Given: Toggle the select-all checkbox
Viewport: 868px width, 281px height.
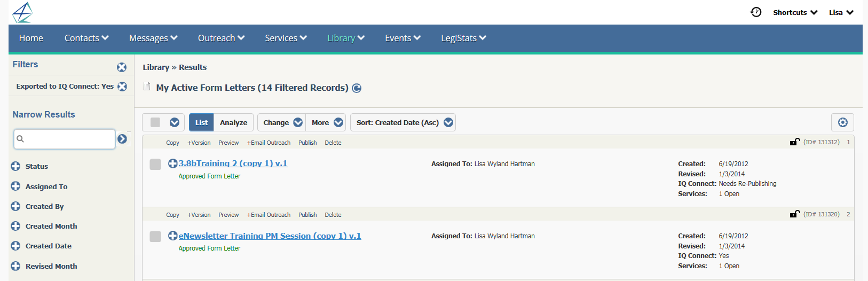Looking at the screenshot, I should tap(155, 122).
